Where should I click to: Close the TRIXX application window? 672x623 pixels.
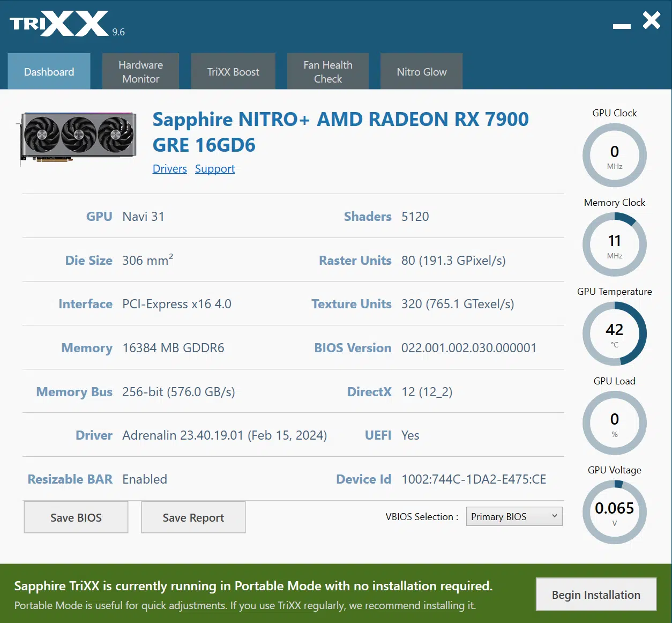(652, 20)
